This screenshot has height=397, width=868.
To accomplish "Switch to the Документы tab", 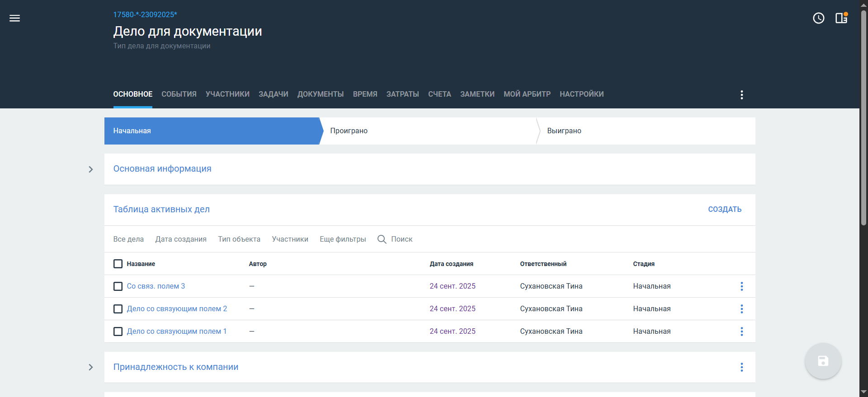I will point(320,94).
